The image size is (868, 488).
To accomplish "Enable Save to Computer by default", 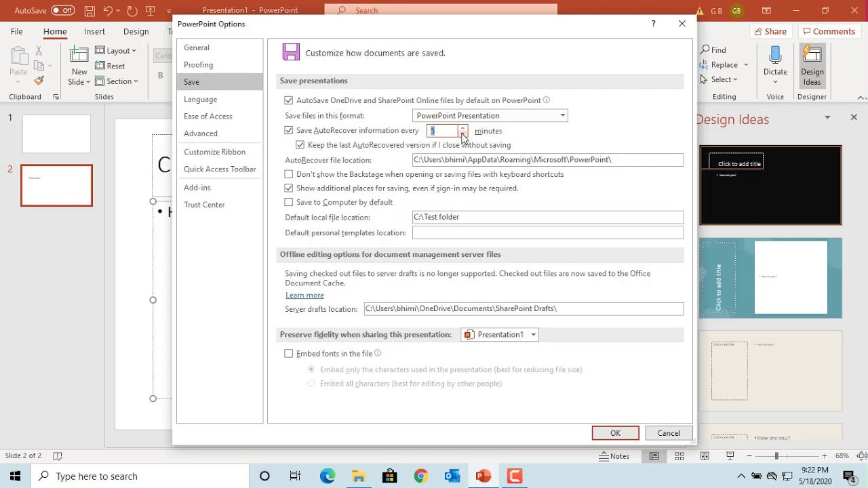I will (289, 202).
